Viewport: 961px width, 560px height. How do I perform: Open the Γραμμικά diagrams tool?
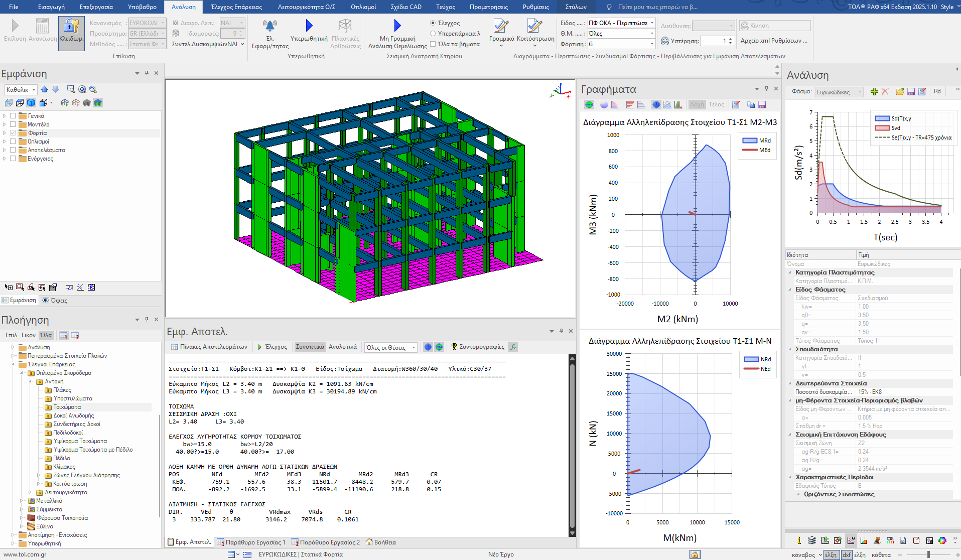tap(501, 28)
